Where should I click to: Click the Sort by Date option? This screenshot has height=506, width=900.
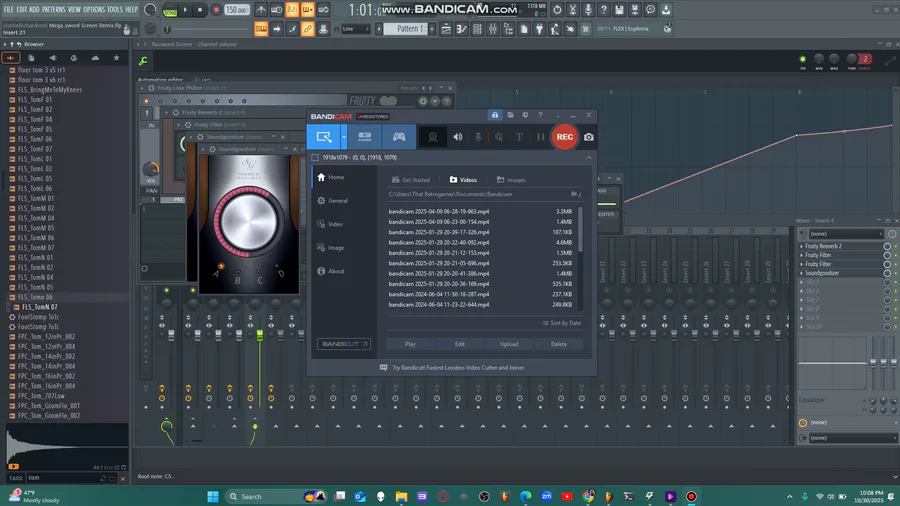[x=562, y=323]
